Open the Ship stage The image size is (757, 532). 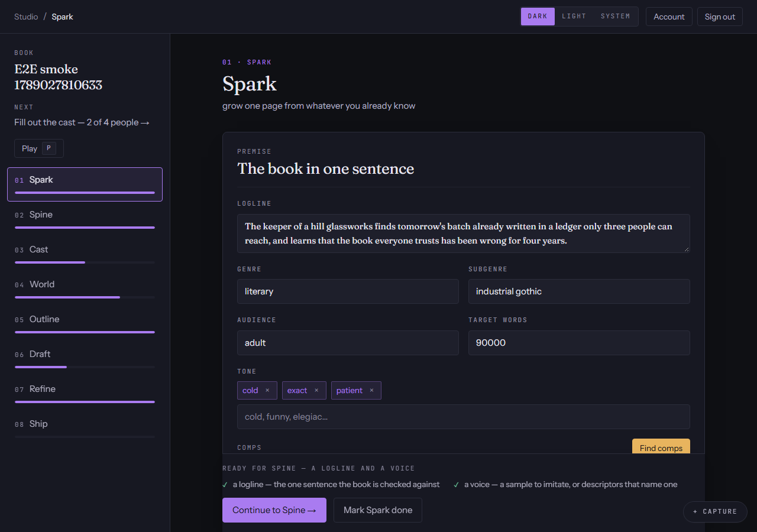[85, 429]
